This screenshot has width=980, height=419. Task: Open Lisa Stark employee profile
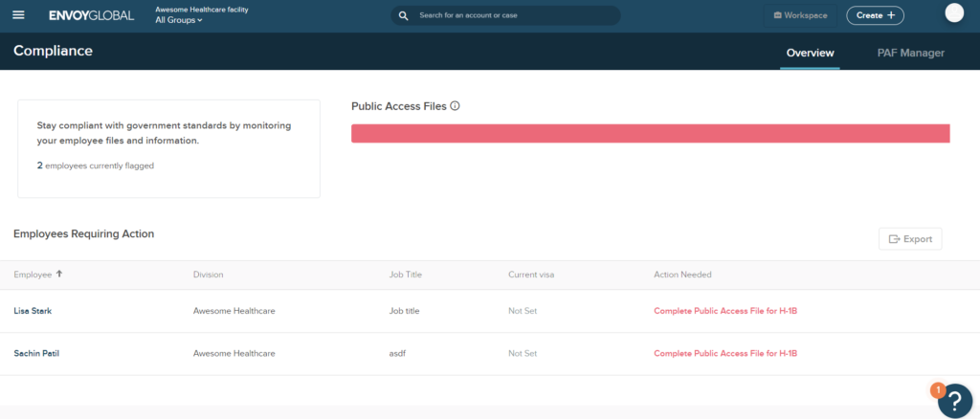[33, 311]
